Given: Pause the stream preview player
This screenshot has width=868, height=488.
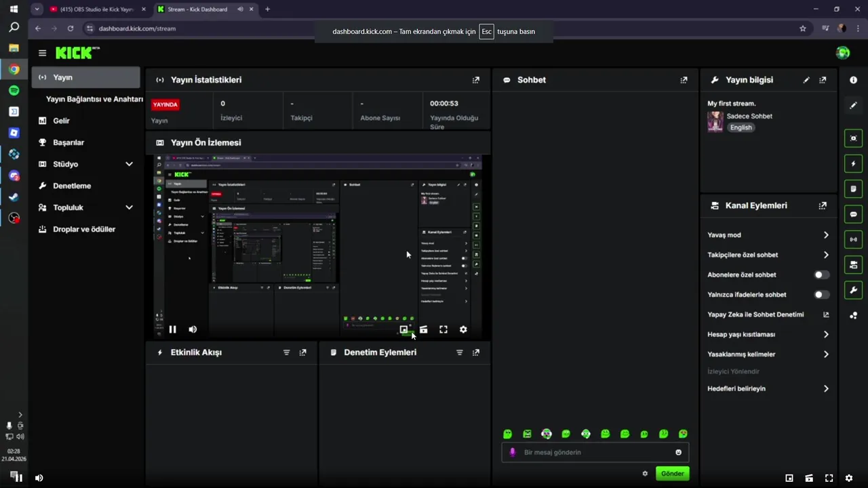Looking at the screenshot, I should (173, 329).
